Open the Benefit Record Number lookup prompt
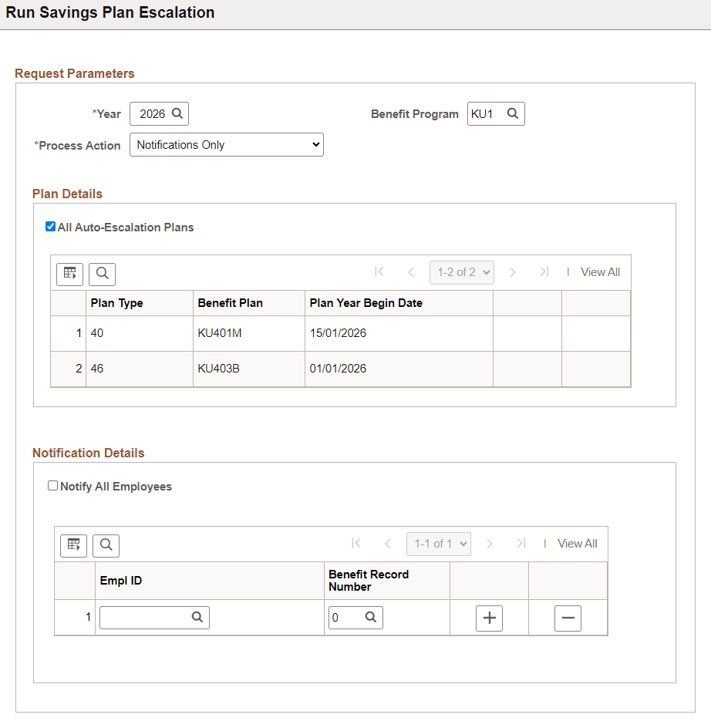The image size is (711, 728). 369,617
